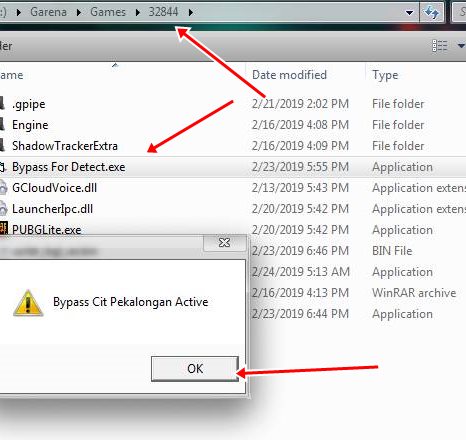Sort files by Date modified column
This screenshot has height=440, width=466.
(x=289, y=75)
